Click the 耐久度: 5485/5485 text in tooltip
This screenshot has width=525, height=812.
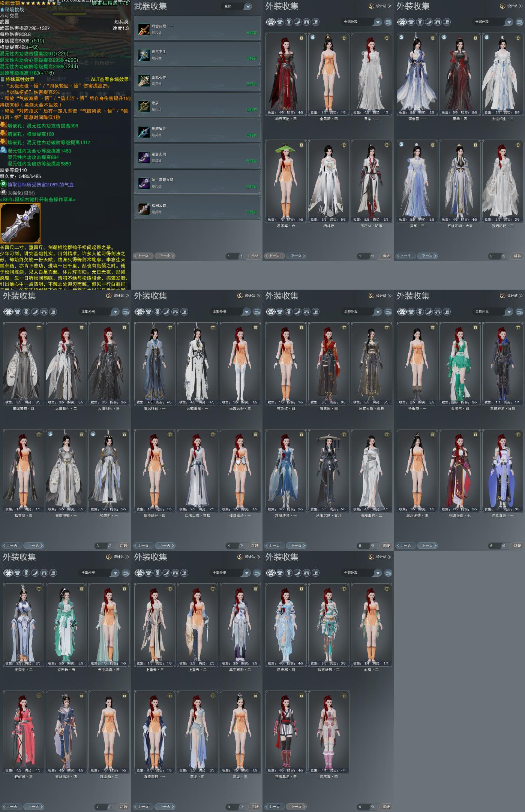[x=21, y=176]
